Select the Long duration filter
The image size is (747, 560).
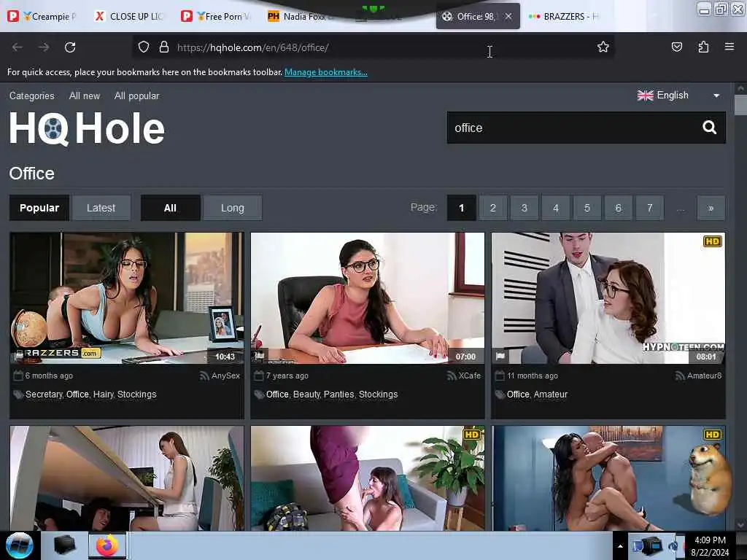[233, 208]
